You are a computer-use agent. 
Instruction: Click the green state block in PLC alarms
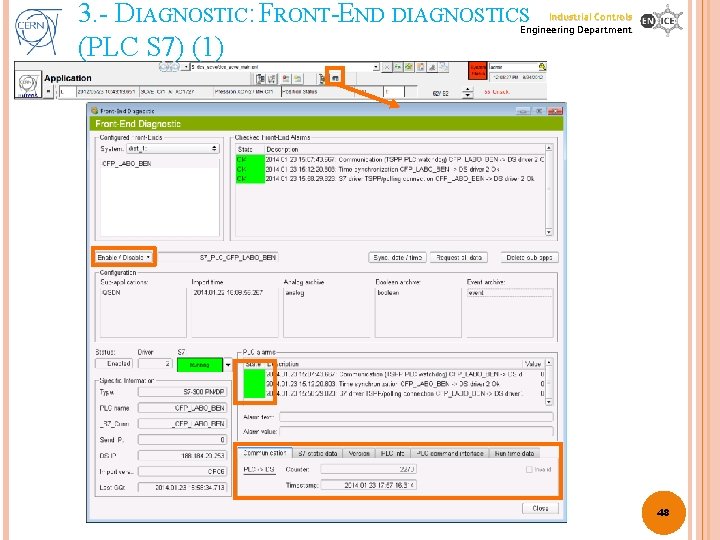pyautogui.click(x=254, y=384)
